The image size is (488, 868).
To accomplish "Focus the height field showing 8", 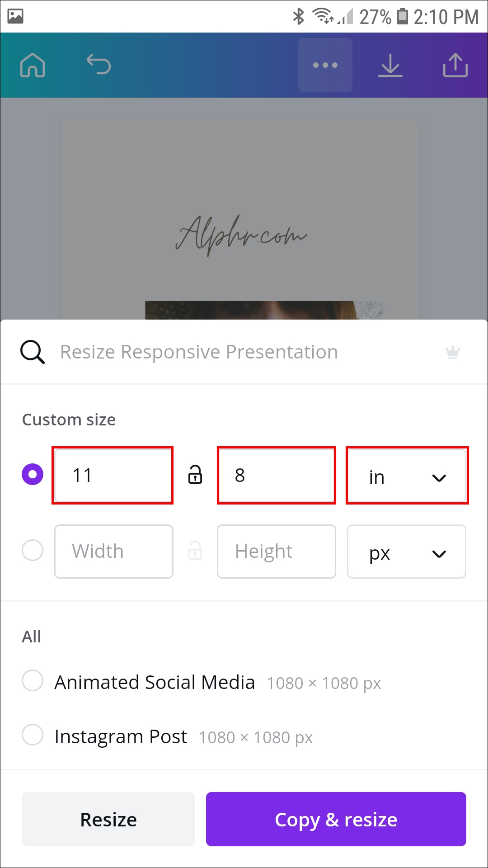I will coord(276,476).
